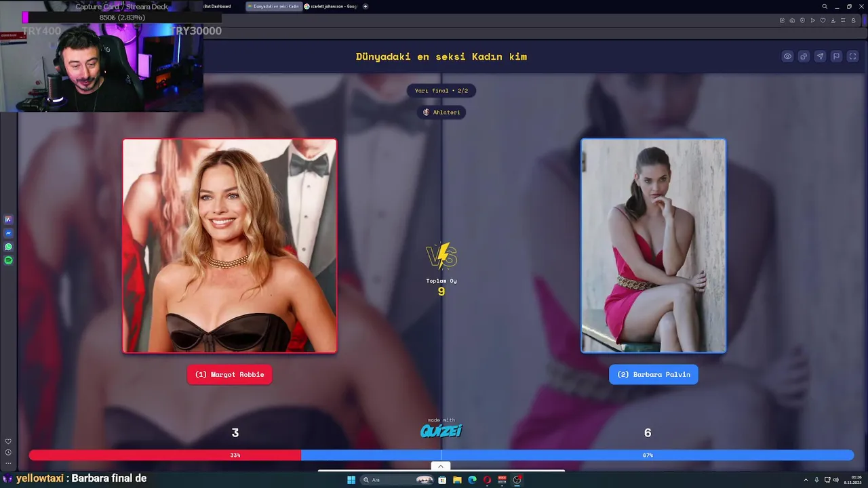Image resolution: width=868 pixels, height=488 pixels.
Task: Click the Ahlateri creator badge
Action: (x=441, y=112)
